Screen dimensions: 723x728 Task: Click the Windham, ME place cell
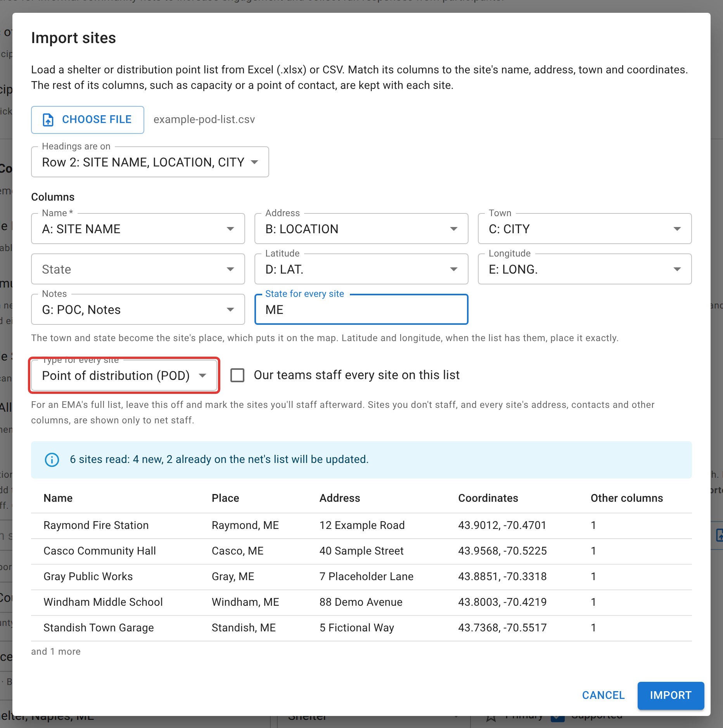pyautogui.click(x=246, y=602)
